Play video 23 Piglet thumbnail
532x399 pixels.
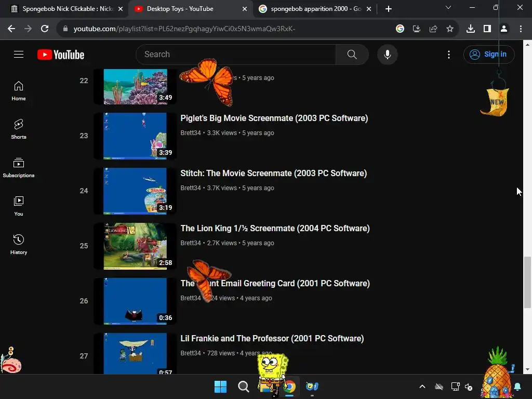click(136, 136)
